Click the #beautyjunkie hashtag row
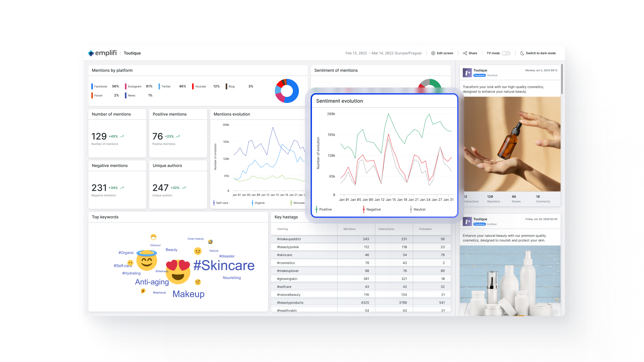The width and height of the screenshot is (644, 362). point(361,247)
